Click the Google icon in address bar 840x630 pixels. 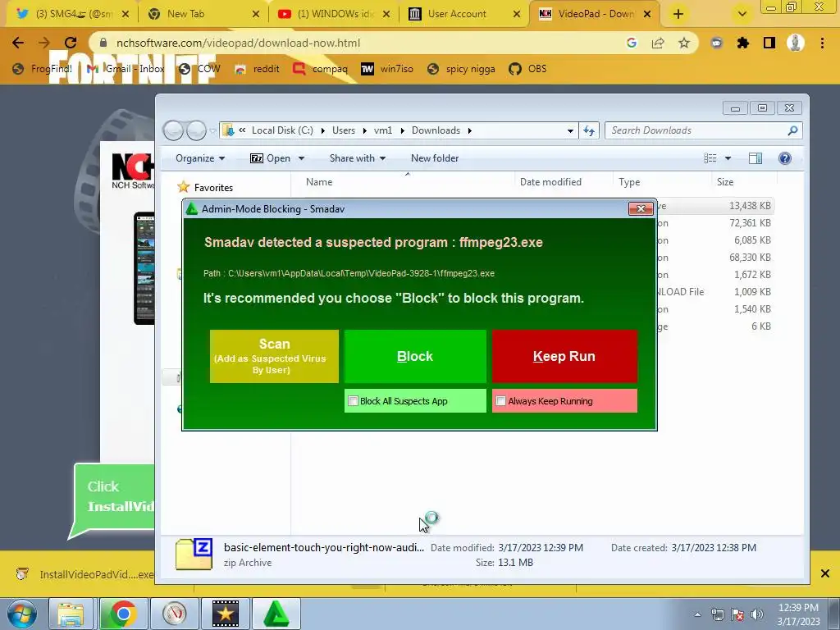[632, 43]
